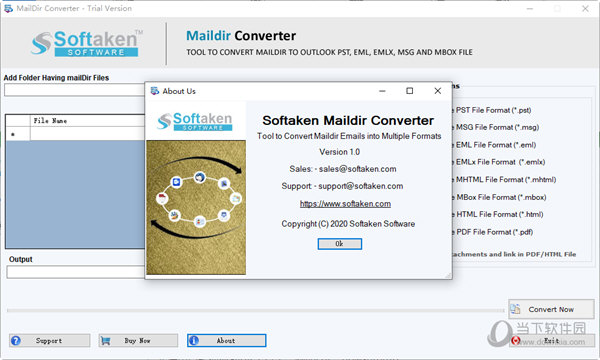Click the About Us title bar icon

pos(155,91)
